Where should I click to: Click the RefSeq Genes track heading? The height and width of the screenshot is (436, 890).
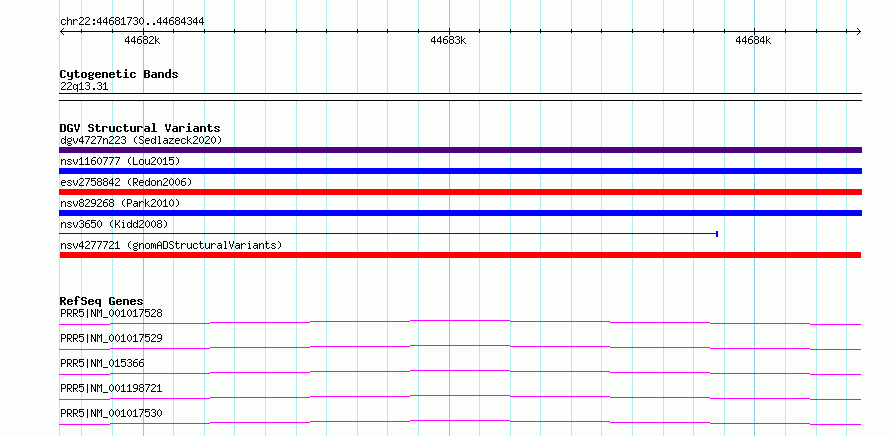point(102,301)
